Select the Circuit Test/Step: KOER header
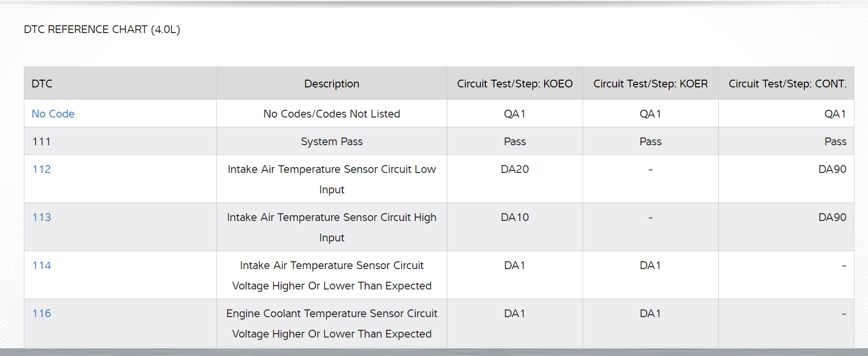Viewport: 868px width, 356px height. click(x=650, y=84)
